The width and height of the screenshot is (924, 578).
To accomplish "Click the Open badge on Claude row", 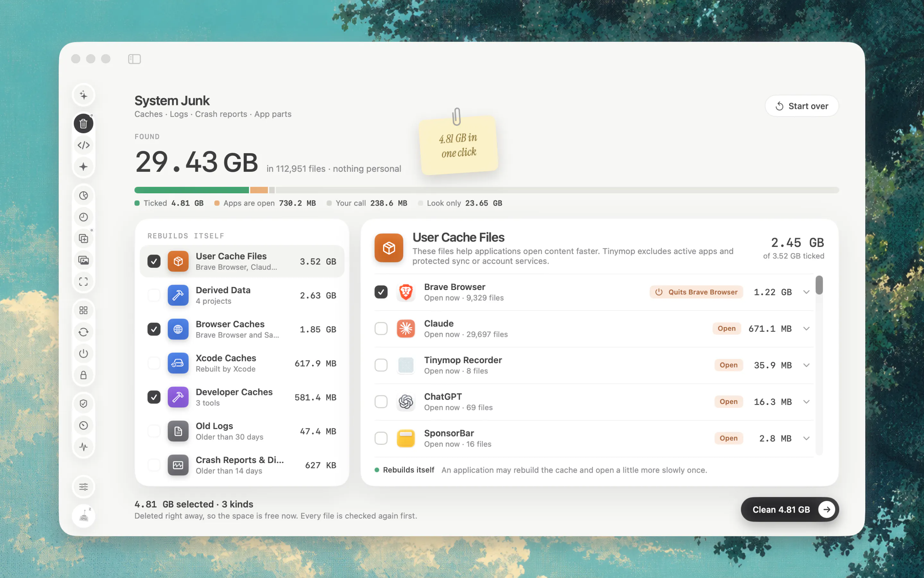I will click(x=726, y=329).
